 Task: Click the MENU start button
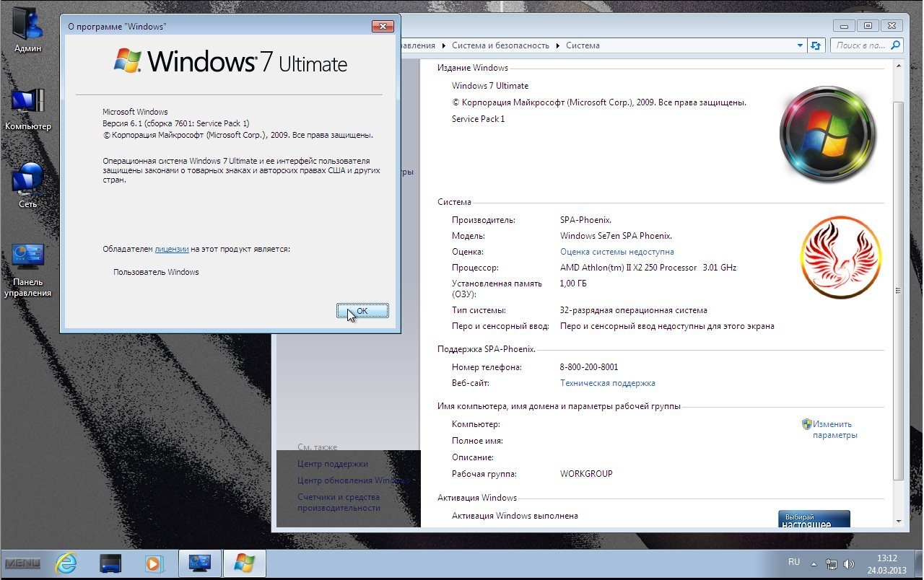pyautogui.click(x=22, y=563)
